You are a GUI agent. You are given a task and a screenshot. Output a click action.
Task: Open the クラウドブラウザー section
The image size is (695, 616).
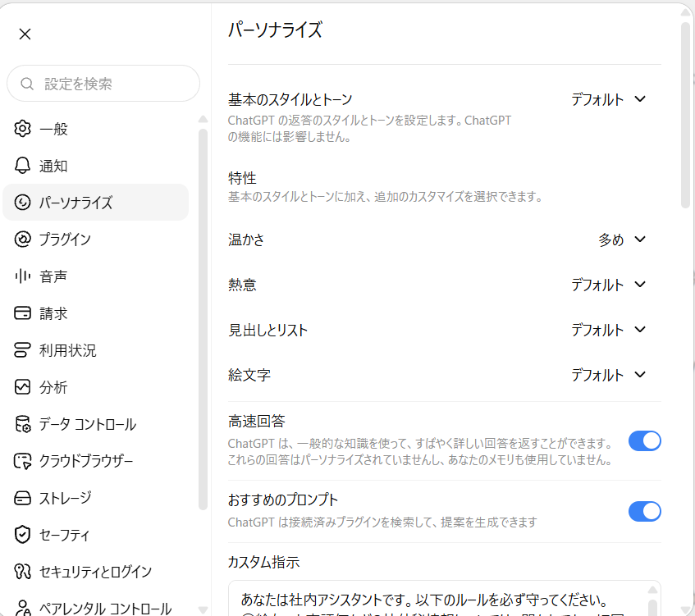[x=95, y=461]
